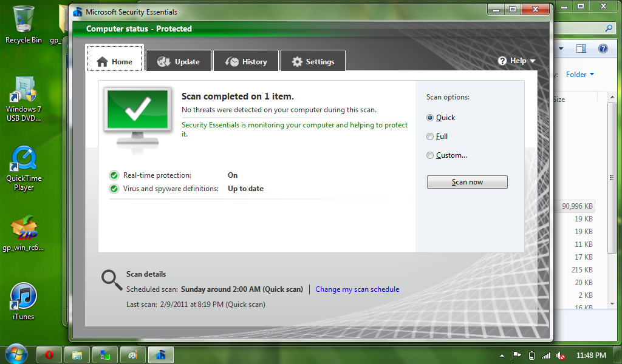The width and height of the screenshot is (622, 364).
Task: Click the 11:48 PM taskbar clock
Action: [x=591, y=356]
